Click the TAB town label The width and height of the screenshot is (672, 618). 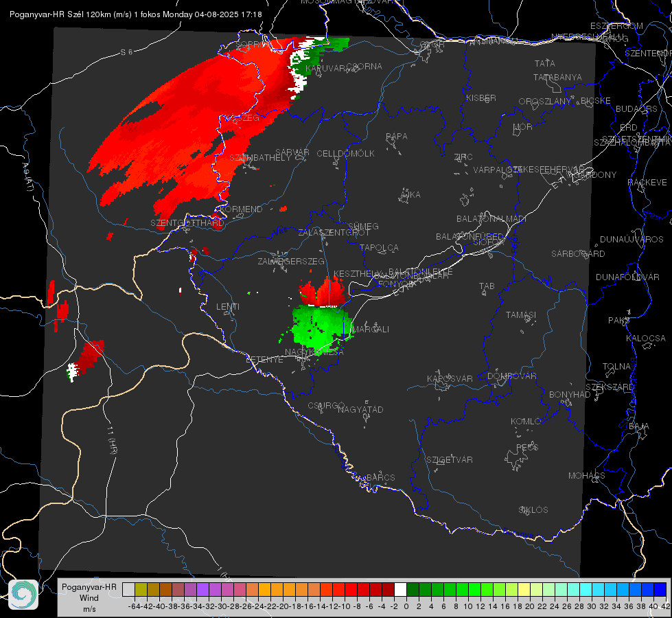[487, 286]
